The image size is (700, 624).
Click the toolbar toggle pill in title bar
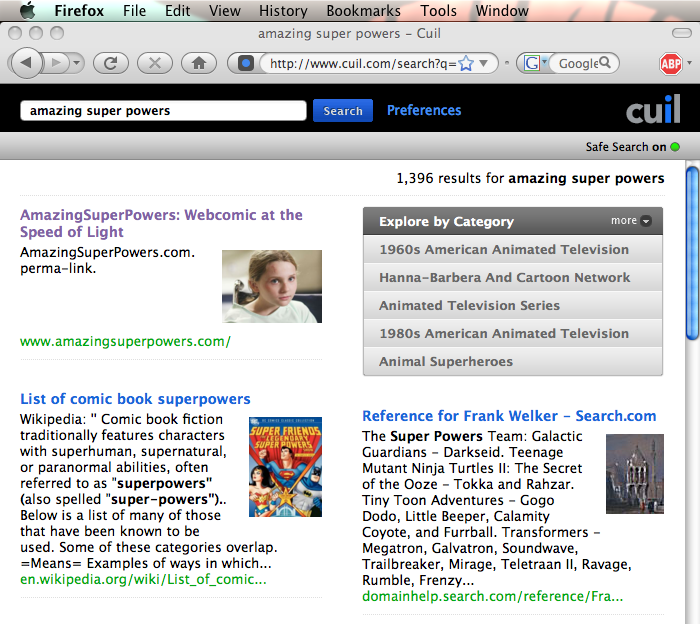[682, 33]
